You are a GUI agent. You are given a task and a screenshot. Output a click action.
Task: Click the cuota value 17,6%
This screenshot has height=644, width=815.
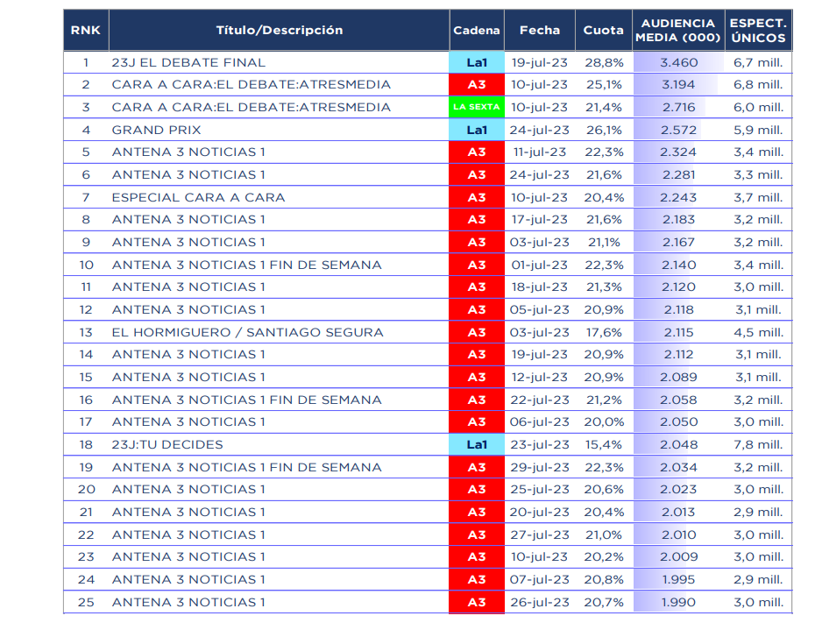coord(604,333)
